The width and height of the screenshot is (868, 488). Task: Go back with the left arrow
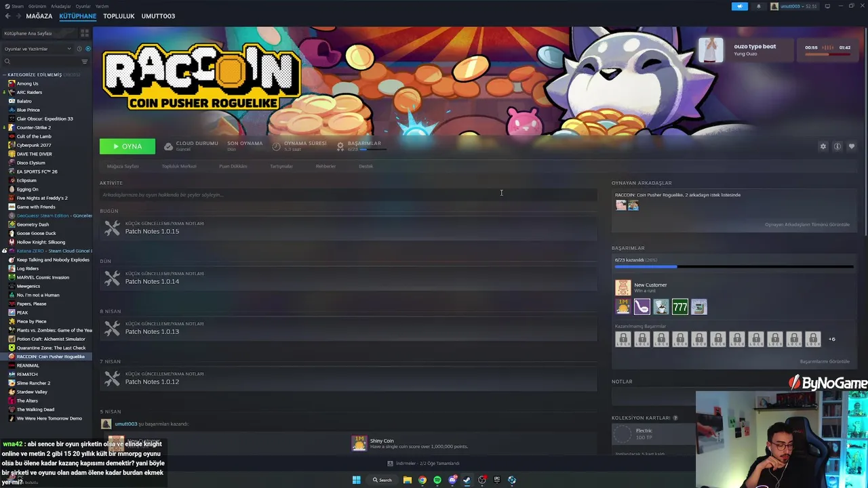(8, 16)
